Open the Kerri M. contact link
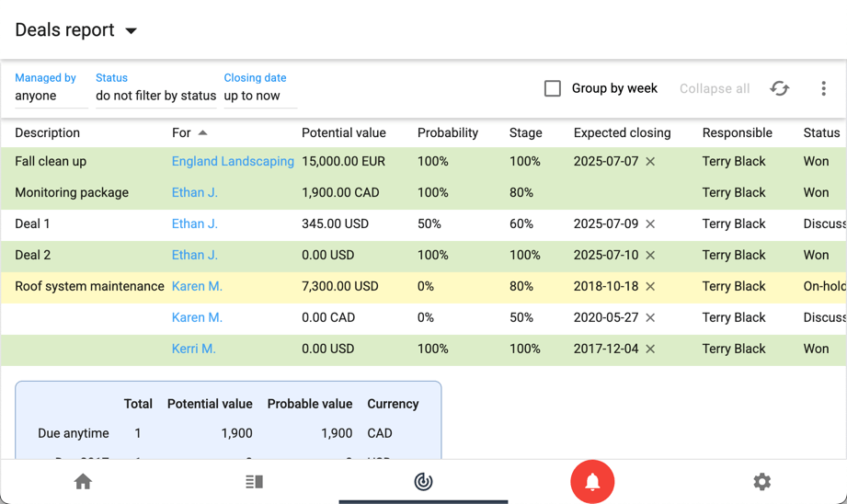 point(194,349)
